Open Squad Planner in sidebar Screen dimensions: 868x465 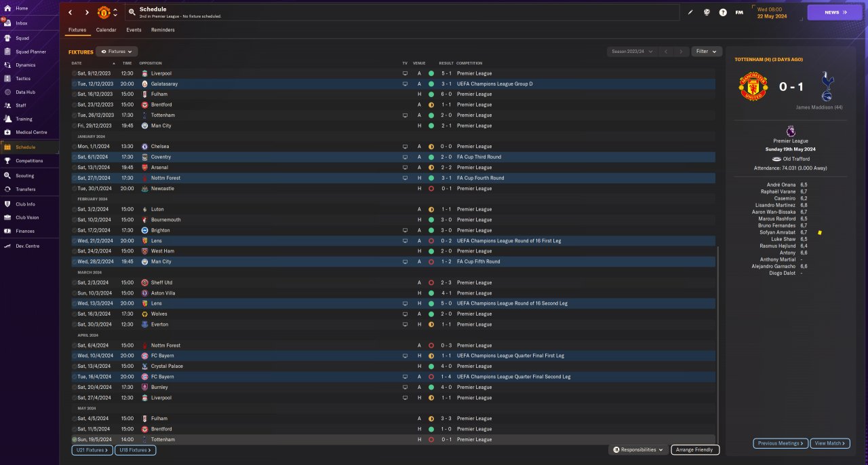click(29, 52)
